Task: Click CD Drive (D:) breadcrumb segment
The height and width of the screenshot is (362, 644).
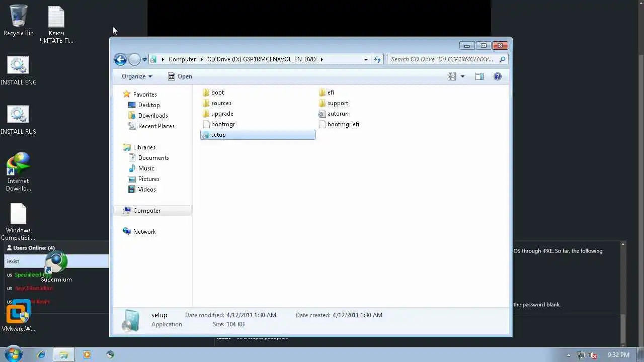Action: (262, 59)
